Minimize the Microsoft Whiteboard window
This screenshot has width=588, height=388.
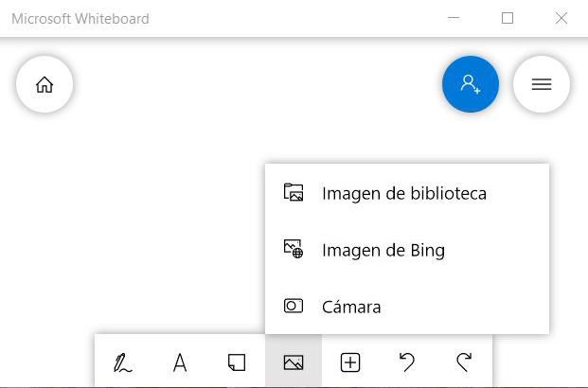454,18
